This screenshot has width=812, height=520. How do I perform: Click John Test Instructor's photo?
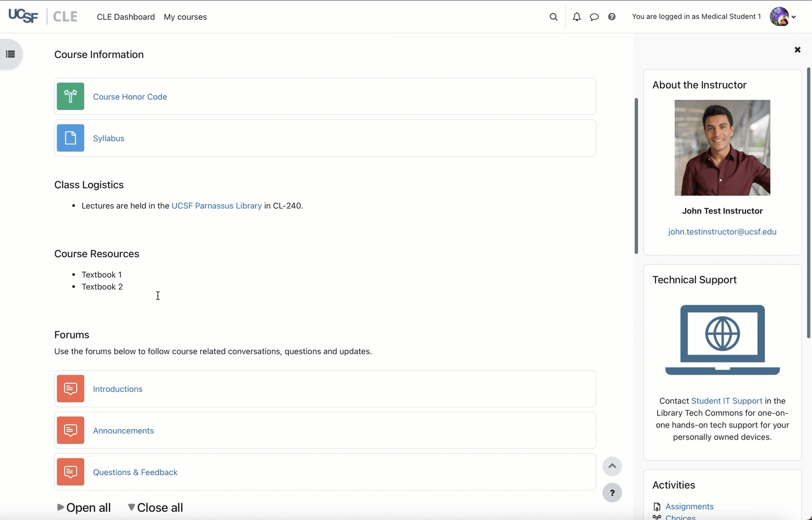722,148
